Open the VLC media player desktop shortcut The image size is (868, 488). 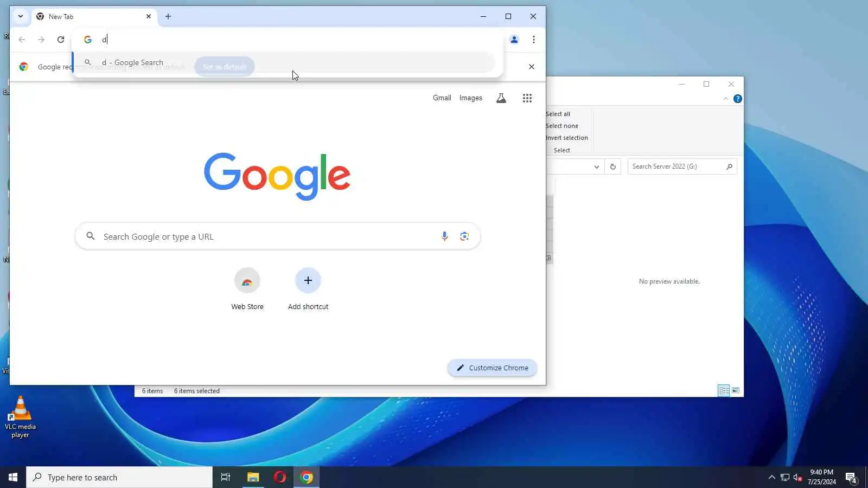click(20, 417)
